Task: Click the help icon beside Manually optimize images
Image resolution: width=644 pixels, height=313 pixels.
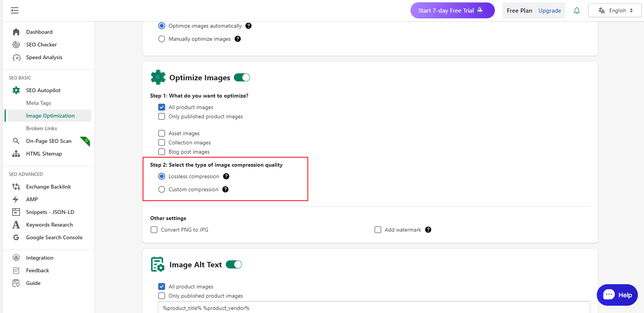Action: tap(238, 39)
